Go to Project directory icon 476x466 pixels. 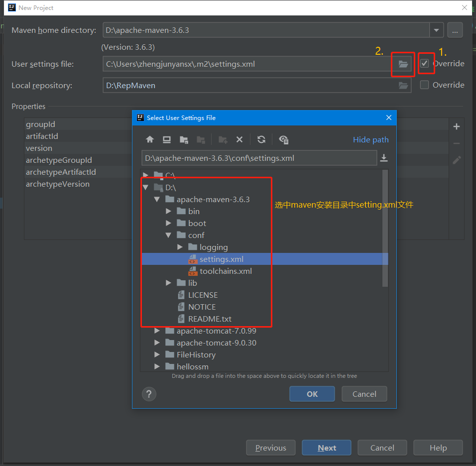(184, 139)
